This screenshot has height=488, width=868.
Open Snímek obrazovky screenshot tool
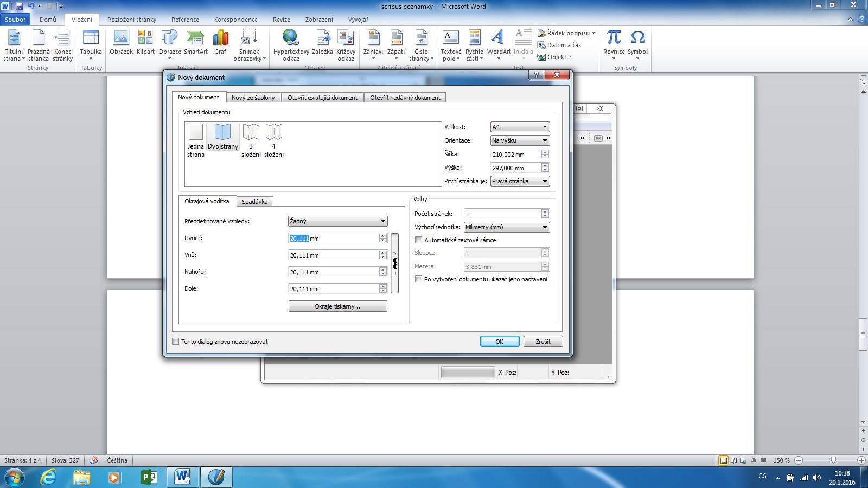(249, 46)
